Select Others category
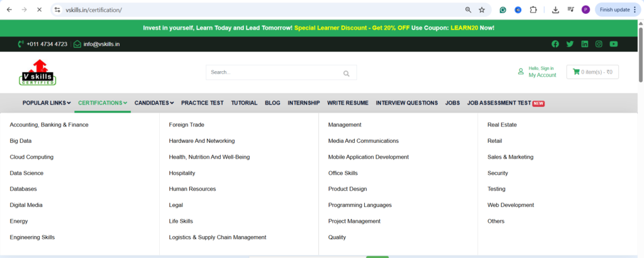The image size is (644, 258). pos(496,221)
